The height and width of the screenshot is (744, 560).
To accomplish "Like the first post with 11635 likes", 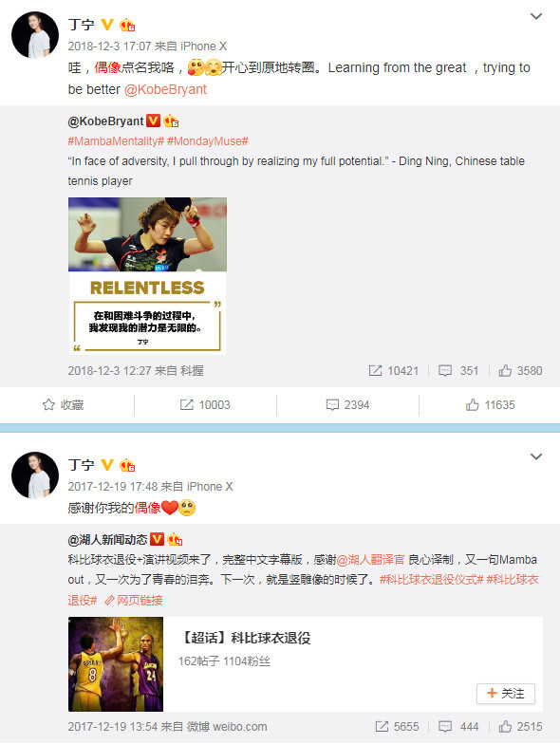I will [x=490, y=404].
